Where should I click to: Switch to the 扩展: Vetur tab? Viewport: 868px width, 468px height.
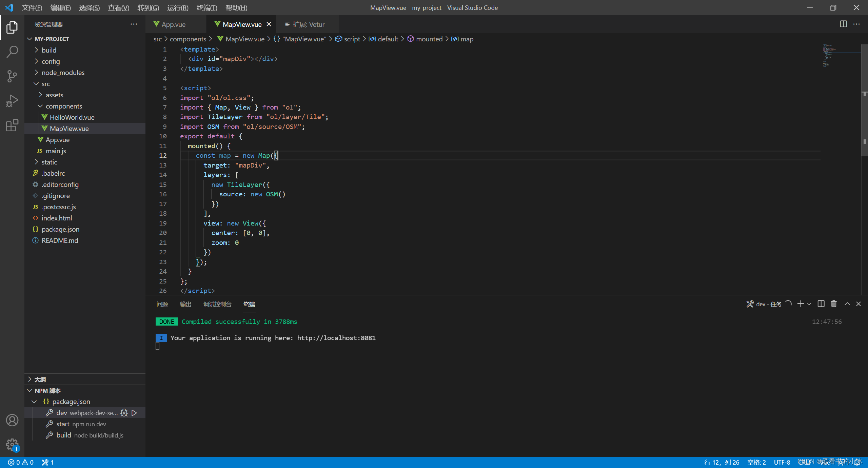coord(308,24)
